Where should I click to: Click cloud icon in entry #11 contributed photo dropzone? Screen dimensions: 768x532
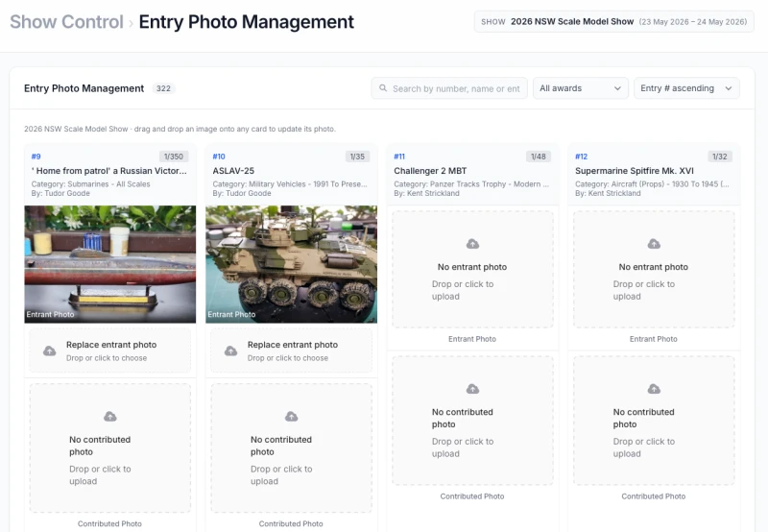click(472, 389)
